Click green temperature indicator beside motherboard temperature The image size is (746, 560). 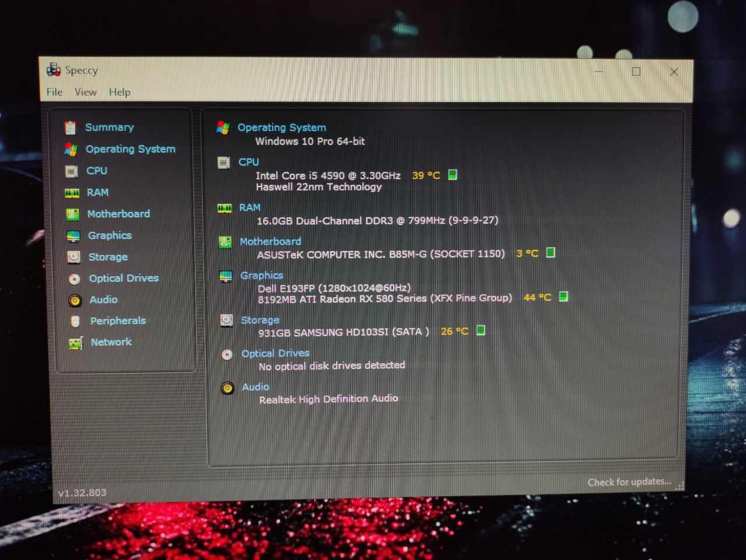pyautogui.click(x=551, y=253)
